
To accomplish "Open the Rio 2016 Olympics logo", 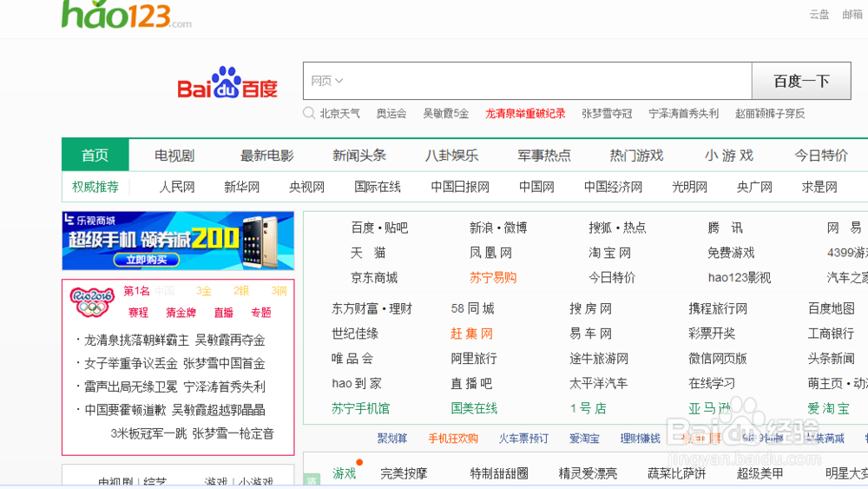I will pyautogui.click(x=92, y=301).
